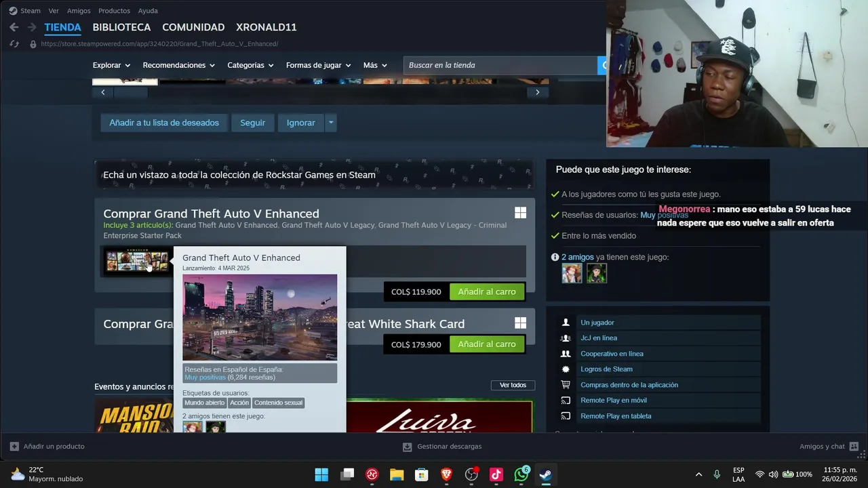Click inside Buscar en la tienda field
The width and height of the screenshot is (868, 488).
(500, 65)
